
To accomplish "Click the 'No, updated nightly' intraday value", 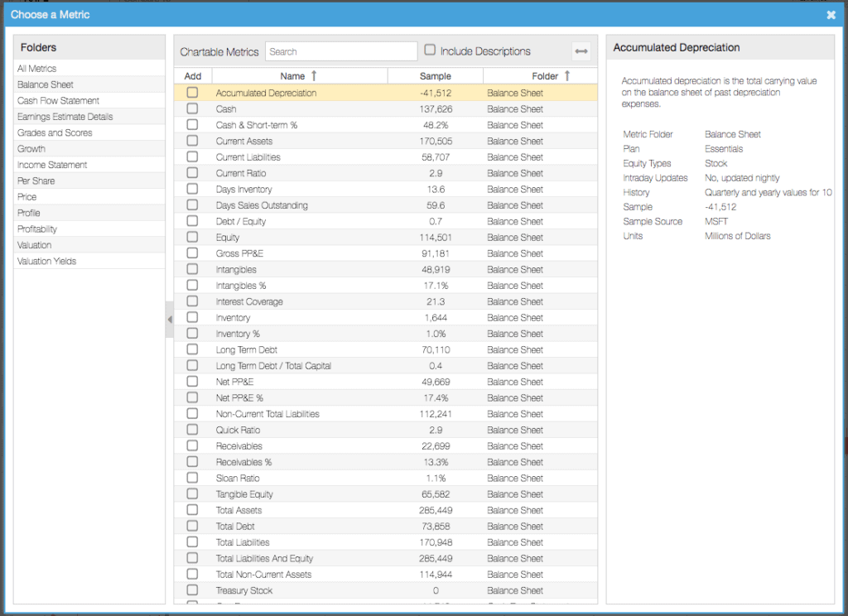I will tap(742, 178).
